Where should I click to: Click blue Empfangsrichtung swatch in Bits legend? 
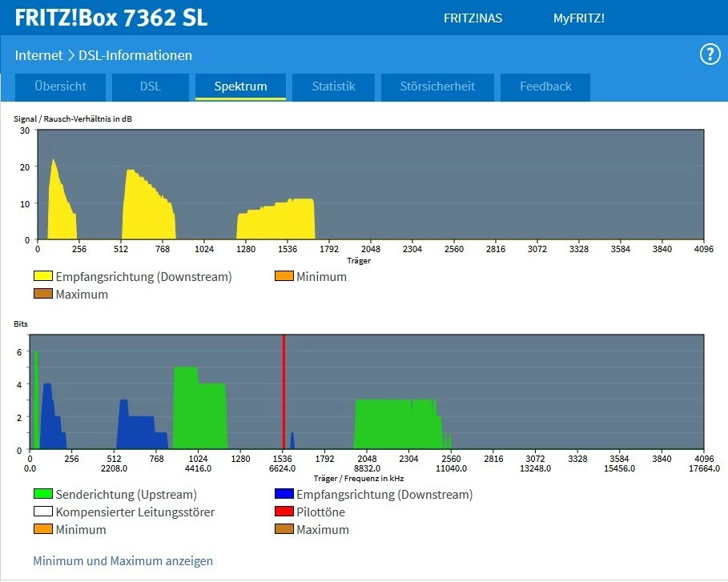click(284, 494)
